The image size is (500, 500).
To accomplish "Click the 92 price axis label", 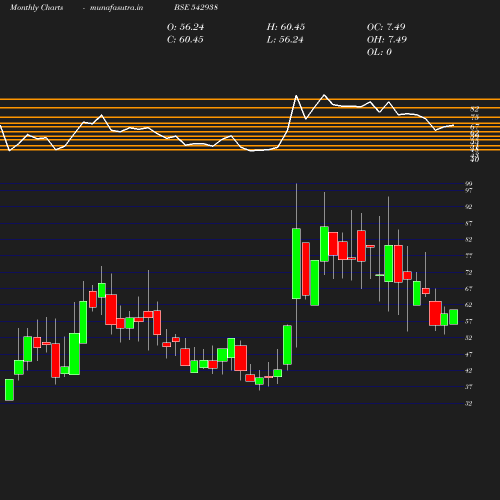I will pos(469,207).
